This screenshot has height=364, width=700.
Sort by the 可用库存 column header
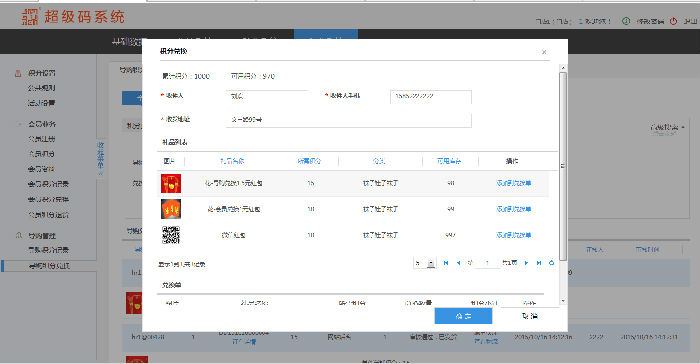point(449,161)
